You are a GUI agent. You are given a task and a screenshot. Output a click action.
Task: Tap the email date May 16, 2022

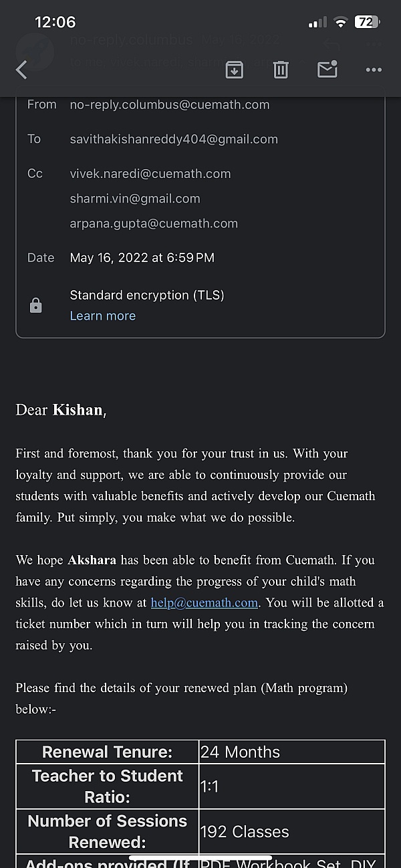(x=142, y=257)
